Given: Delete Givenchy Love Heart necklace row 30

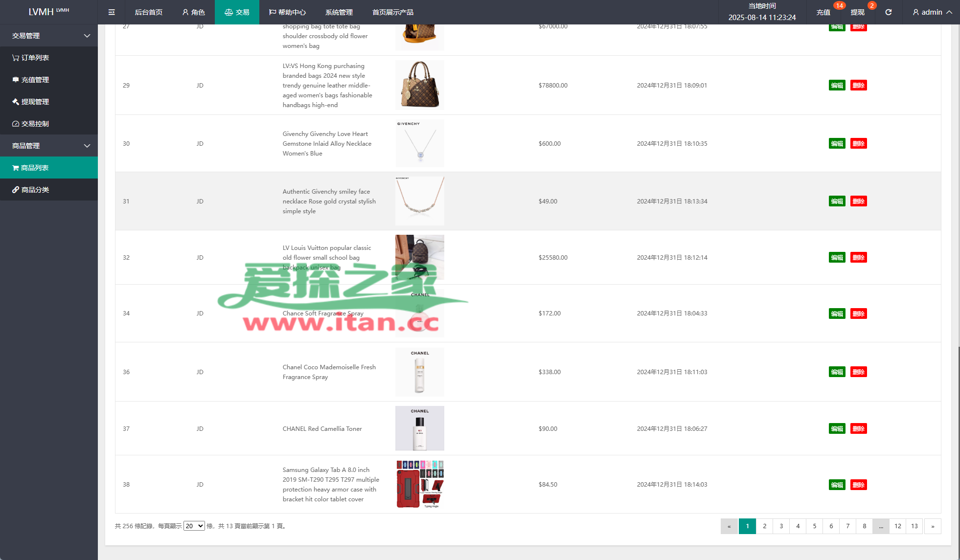Looking at the screenshot, I should (x=859, y=144).
